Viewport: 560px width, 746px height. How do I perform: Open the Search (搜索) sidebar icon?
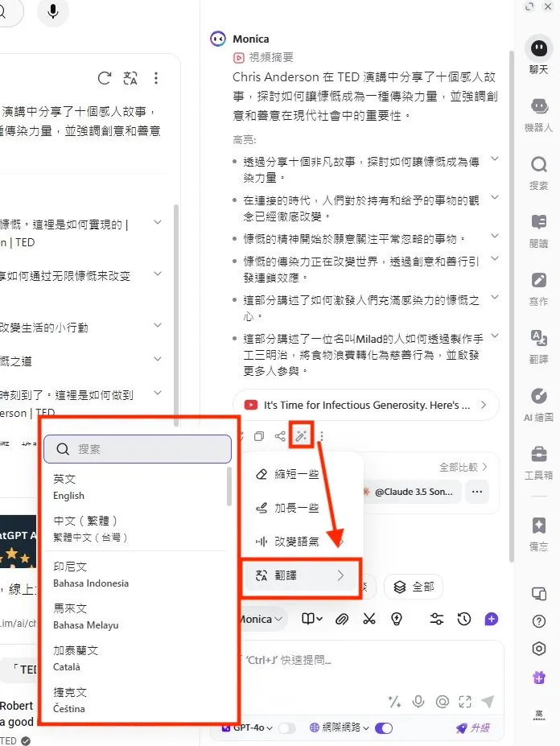(x=538, y=173)
